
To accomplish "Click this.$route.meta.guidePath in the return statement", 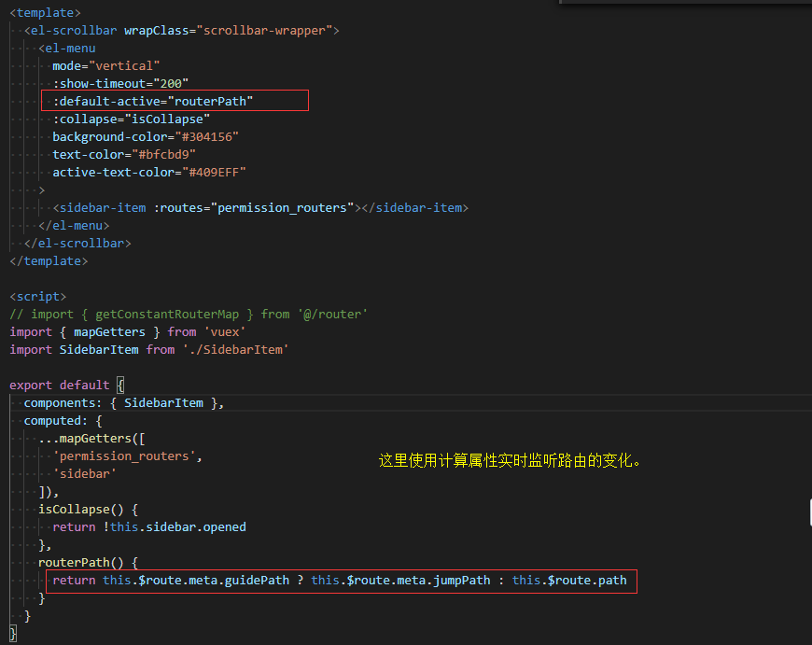I will pyautogui.click(x=196, y=581).
